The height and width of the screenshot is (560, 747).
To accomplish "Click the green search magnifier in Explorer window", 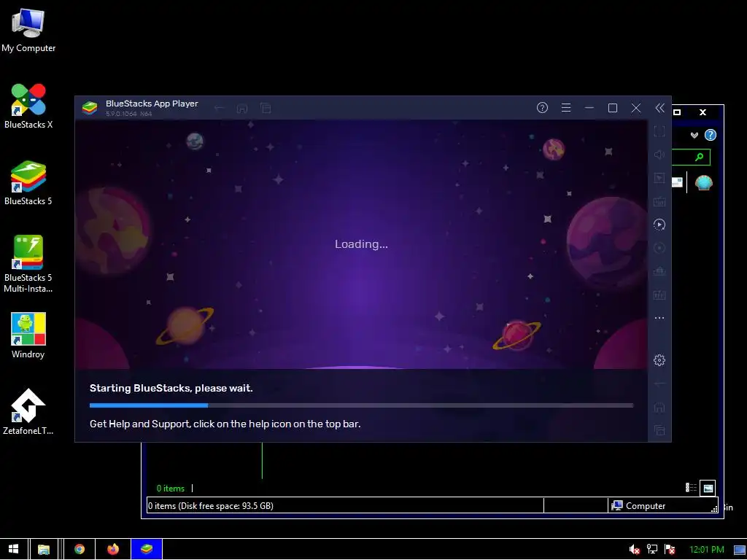I will (699, 157).
